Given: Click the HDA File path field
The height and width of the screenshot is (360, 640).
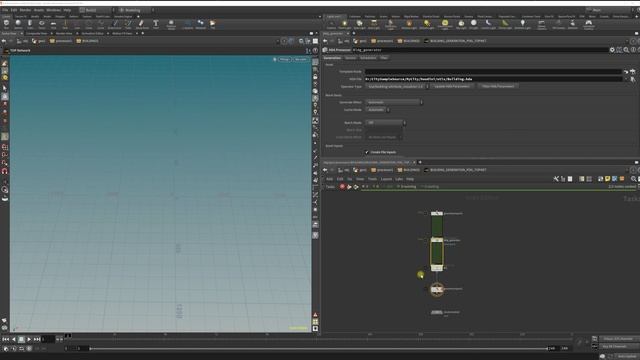Looking at the screenshot, I should coord(493,79).
